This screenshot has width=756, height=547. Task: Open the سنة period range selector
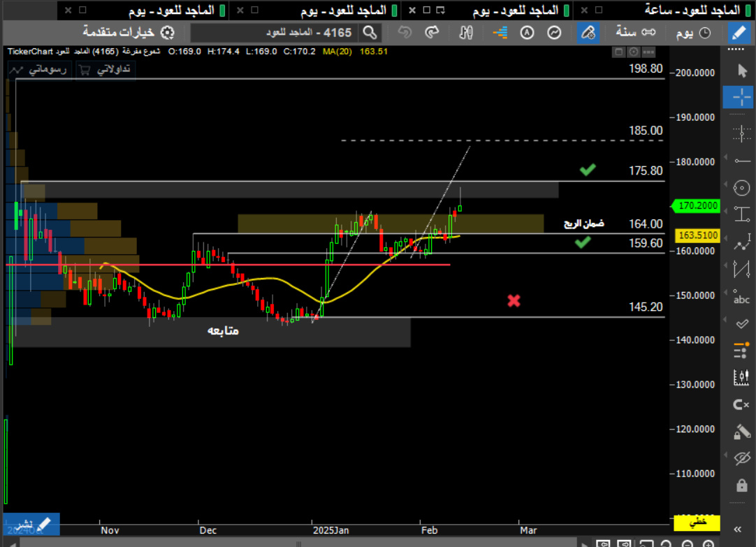pyautogui.click(x=636, y=32)
